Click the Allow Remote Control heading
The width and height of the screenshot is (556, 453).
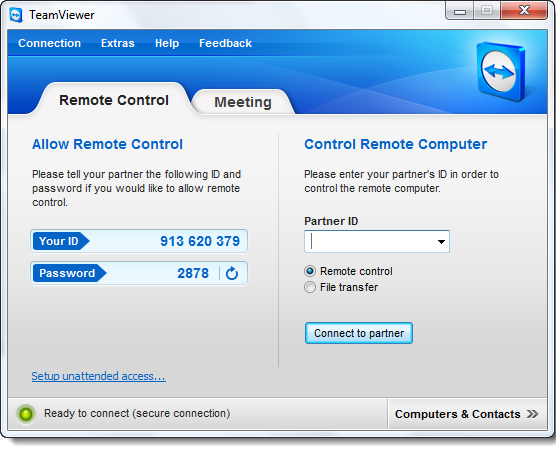click(x=107, y=144)
